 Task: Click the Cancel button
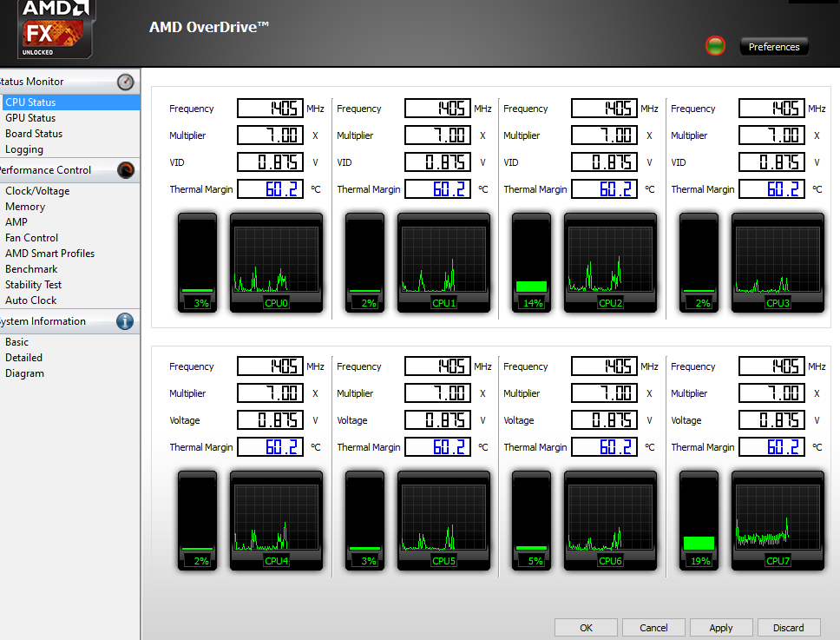click(x=653, y=628)
